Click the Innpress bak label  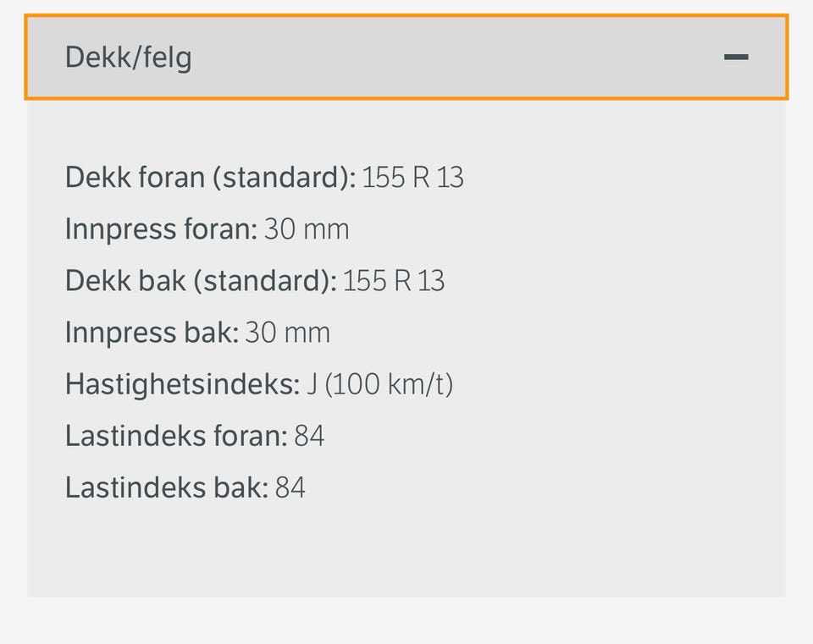point(152,333)
